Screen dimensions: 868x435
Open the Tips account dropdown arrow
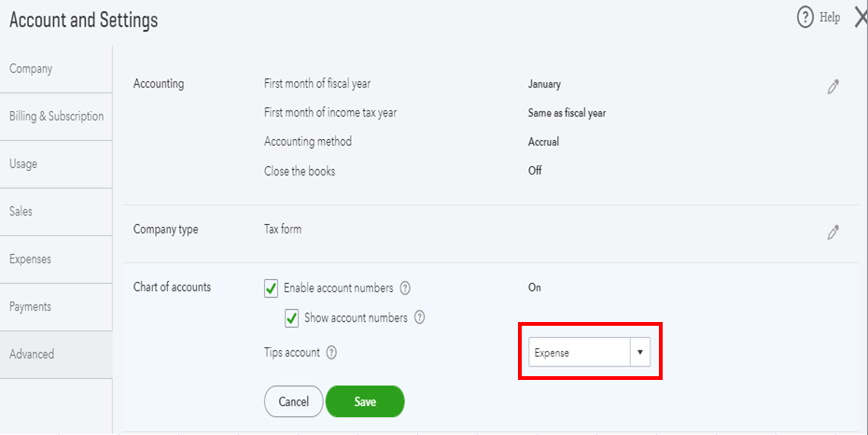pyautogui.click(x=639, y=353)
